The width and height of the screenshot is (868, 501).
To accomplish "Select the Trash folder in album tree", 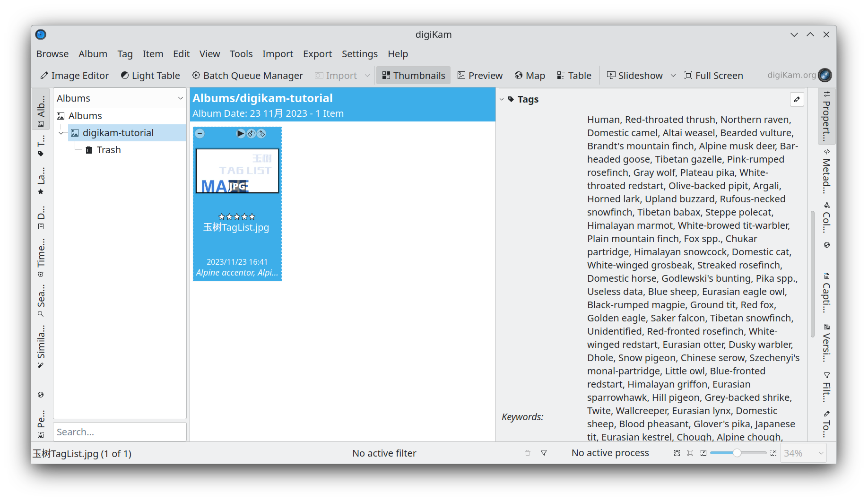I will click(109, 150).
